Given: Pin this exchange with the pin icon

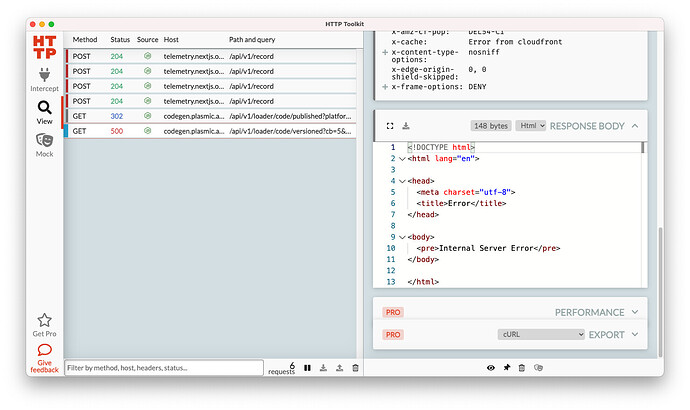Looking at the screenshot, I should [x=506, y=367].
